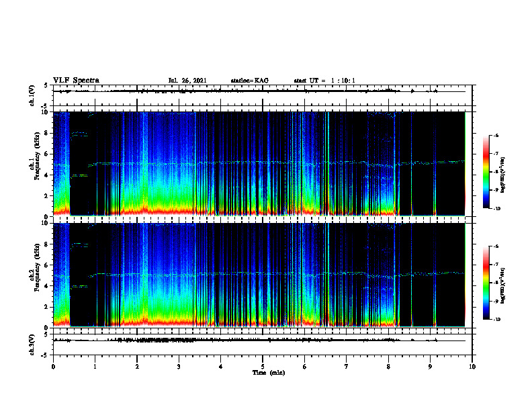Click the ch.3 voltage waveform trace panel
This screenshot has width=532, height=411.
pos(263,345)
